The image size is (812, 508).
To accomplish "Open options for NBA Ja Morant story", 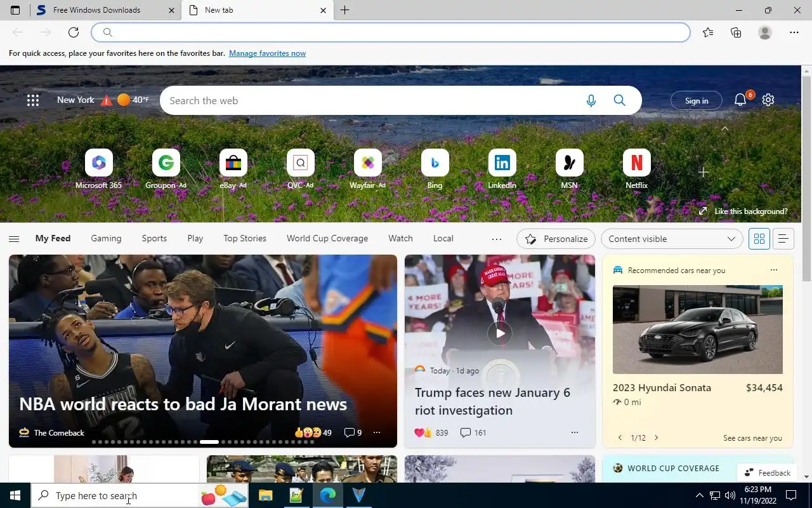I will [x=377, y=432].
